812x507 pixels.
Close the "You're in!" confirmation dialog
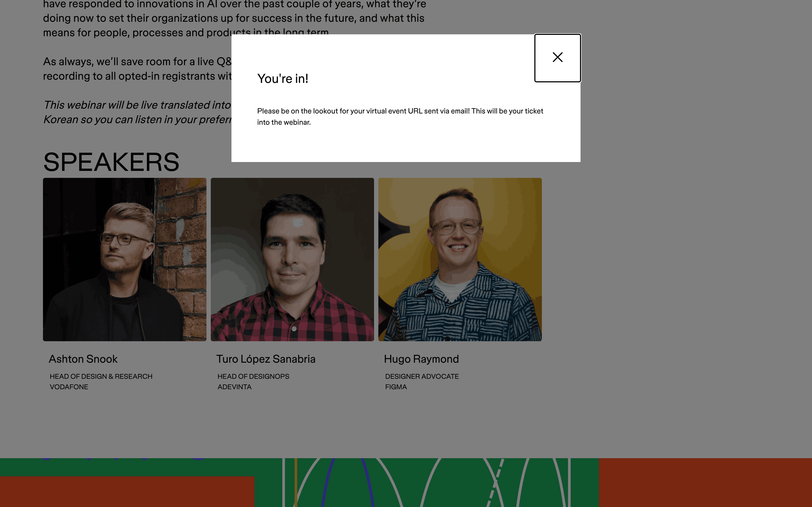pos(557,58)
